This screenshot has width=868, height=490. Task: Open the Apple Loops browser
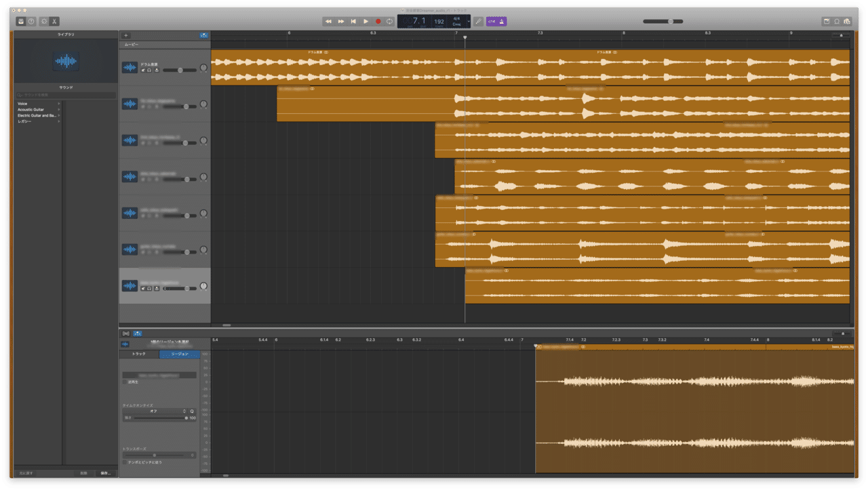click(x=837, y=22)
